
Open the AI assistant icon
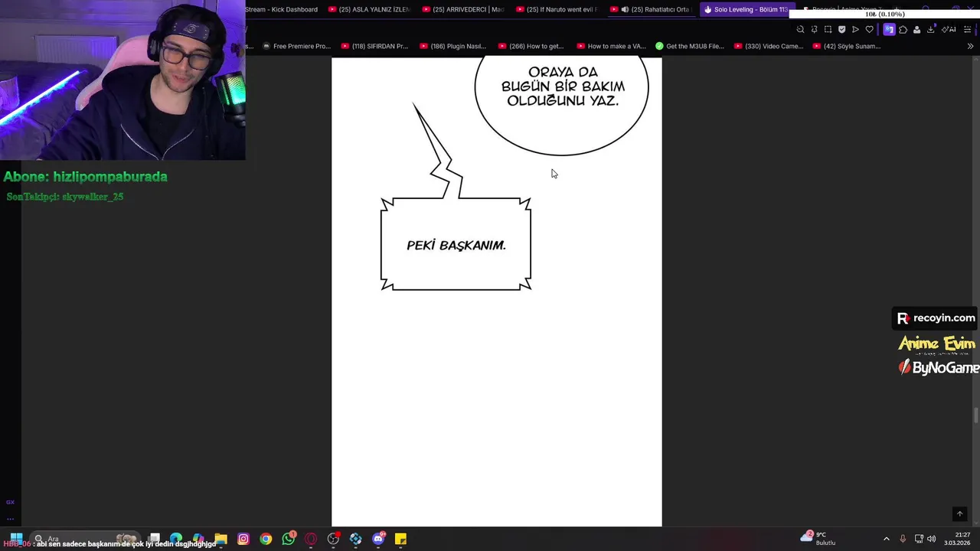pyautogui.click(x=949, y=30)
